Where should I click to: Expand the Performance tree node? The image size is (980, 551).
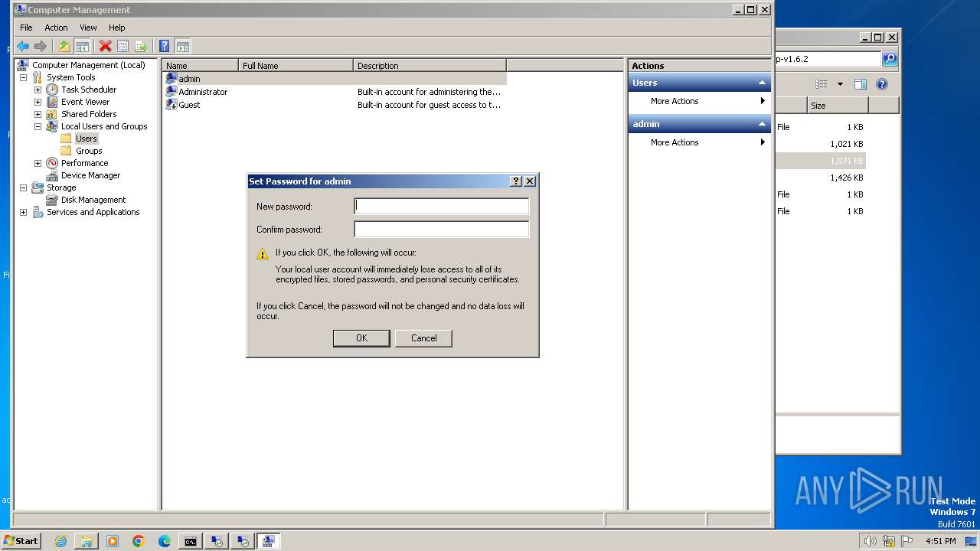pos(38,163)
